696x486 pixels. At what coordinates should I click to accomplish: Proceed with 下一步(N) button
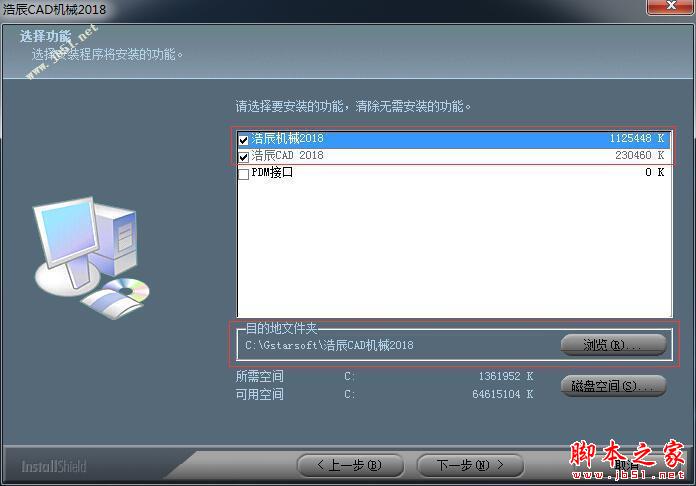[x=470, y=465]
